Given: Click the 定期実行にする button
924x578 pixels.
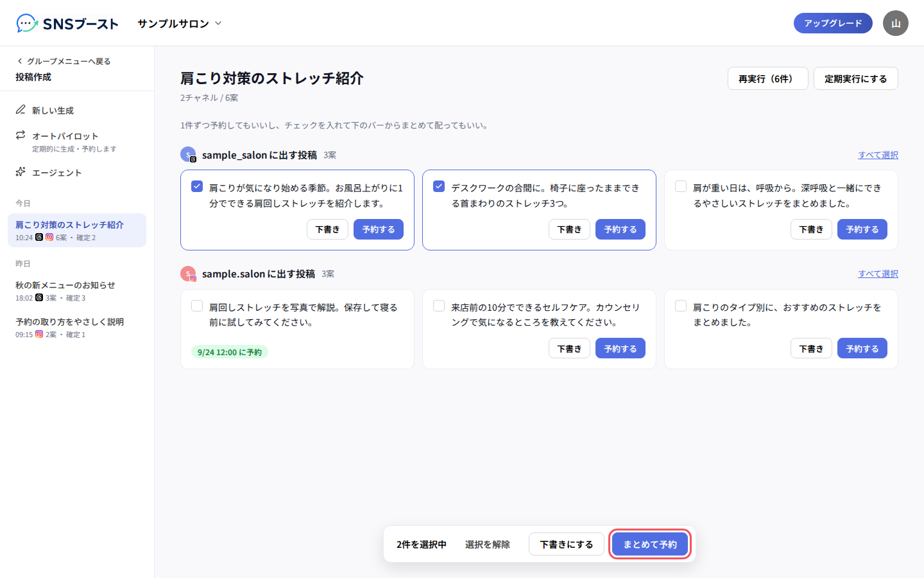Looking at the screenshot, I should click(x=856, y=78).
